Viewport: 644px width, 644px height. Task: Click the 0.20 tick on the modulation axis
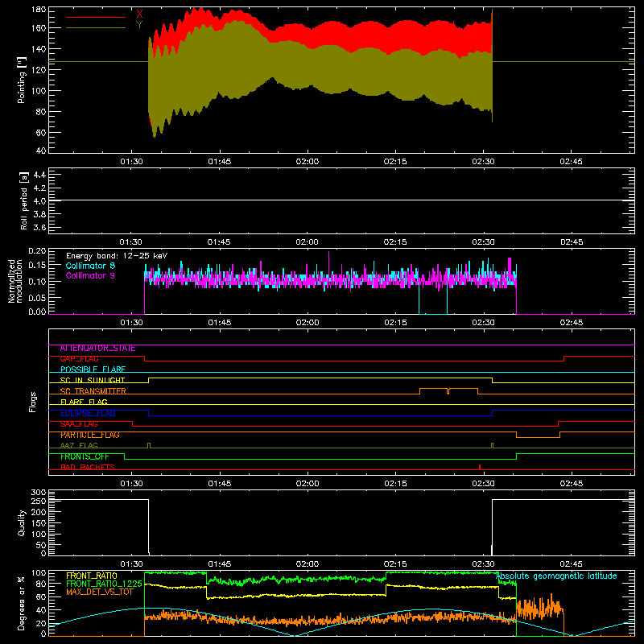(37, 251)
